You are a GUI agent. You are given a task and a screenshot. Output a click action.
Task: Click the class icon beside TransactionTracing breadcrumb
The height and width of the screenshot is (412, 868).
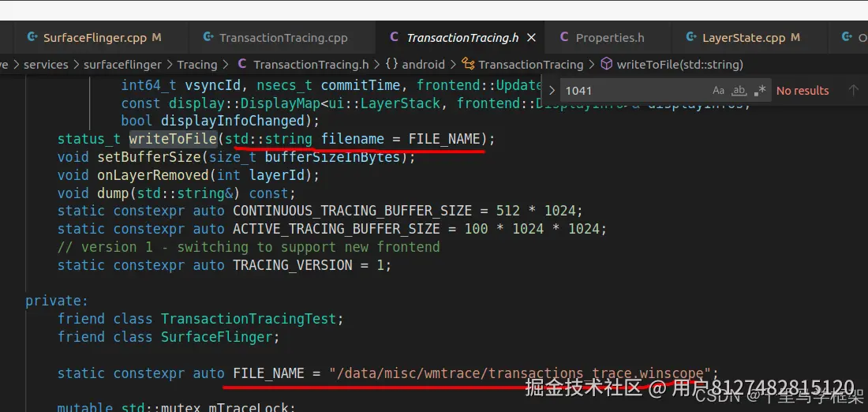(x=468, y=64)
